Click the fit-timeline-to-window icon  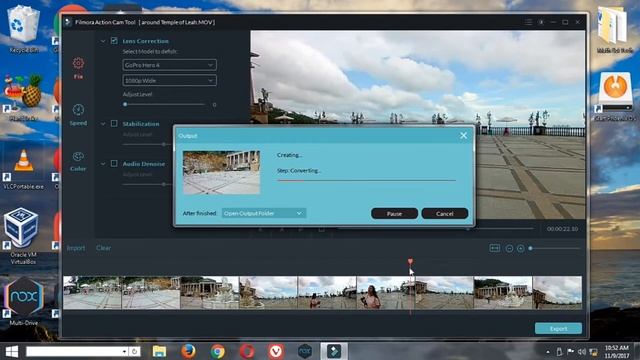click(x=494, y=248)
